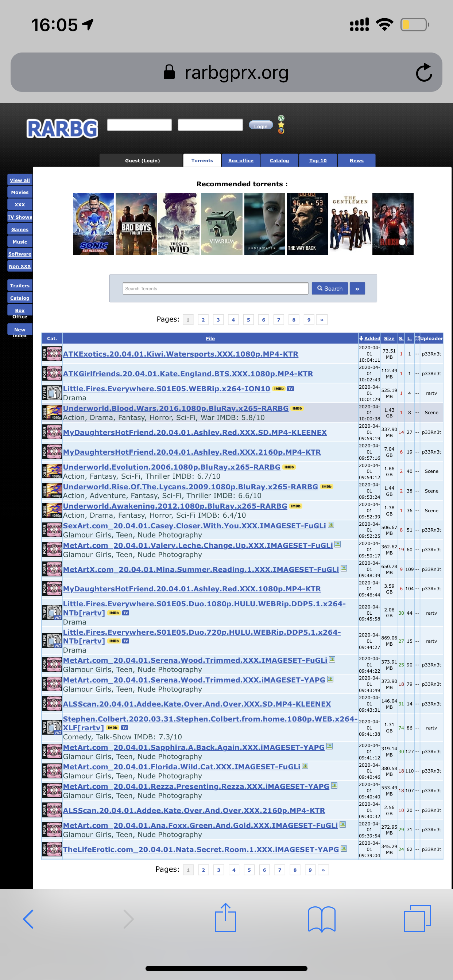The image size is (453, 980).
Task: Open The Gentlemen poster
Action: (x=350, y=224)
